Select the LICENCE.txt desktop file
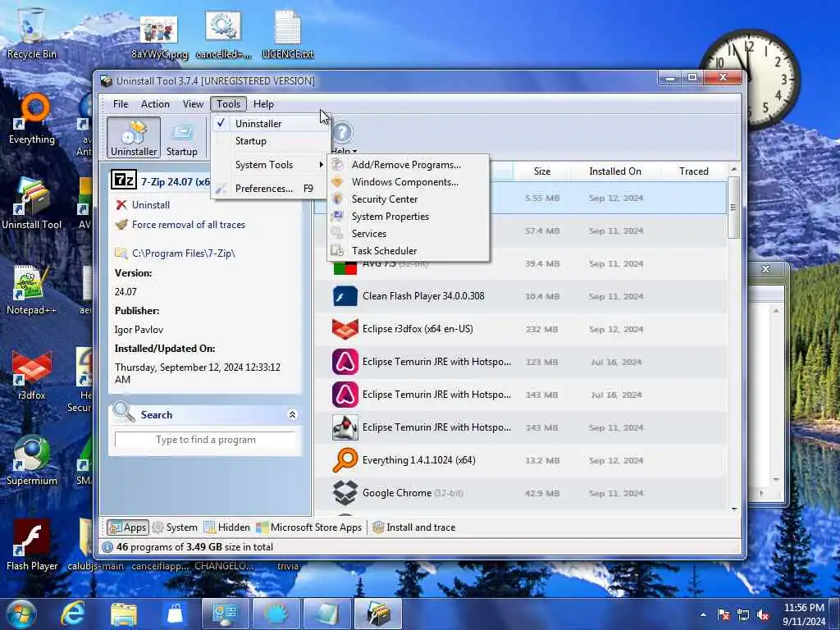 point(288,33)
